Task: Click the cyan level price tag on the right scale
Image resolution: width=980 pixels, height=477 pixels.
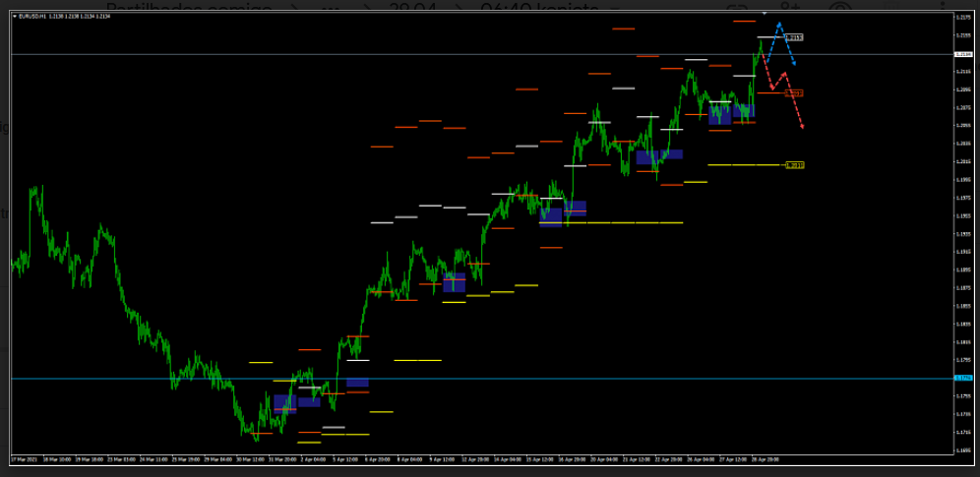Action: [962, 378]
